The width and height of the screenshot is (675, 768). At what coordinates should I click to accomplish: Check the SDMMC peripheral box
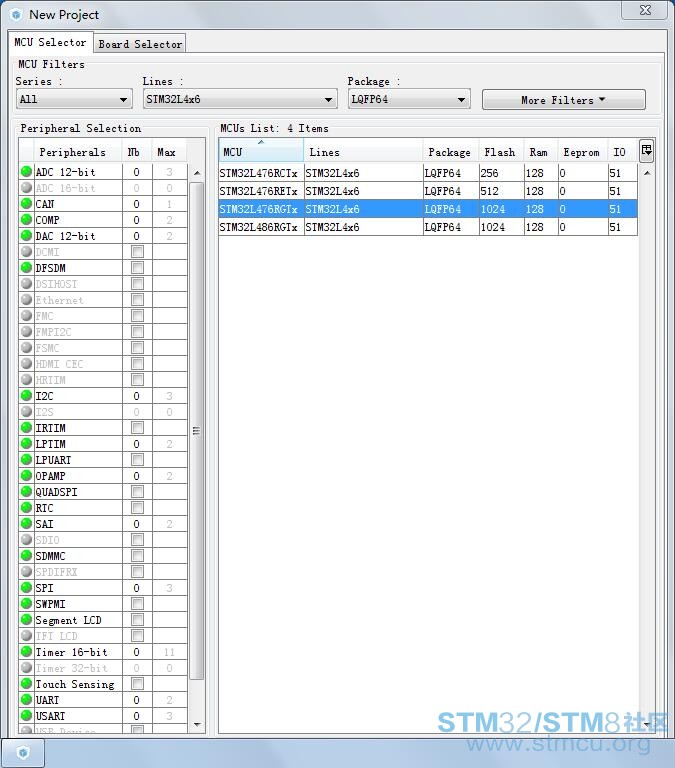click(x=137, y=556)
